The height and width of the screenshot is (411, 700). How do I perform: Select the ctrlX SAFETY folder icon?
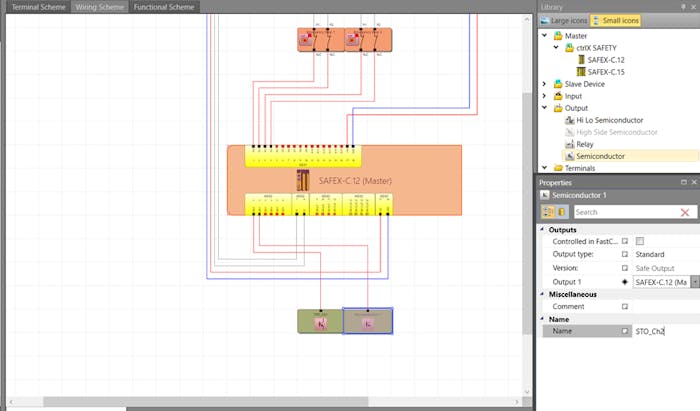(x=569, y=48)
